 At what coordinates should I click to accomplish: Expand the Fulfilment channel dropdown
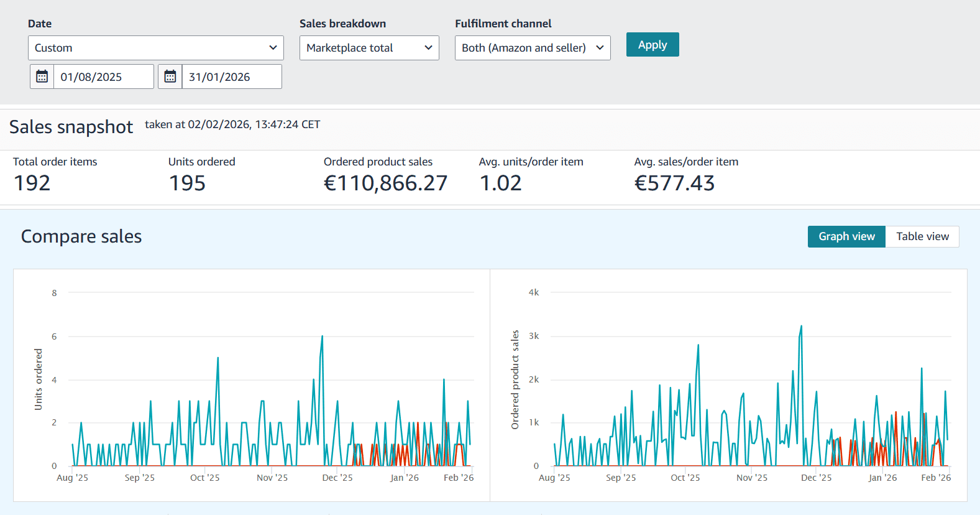point(533,48)
